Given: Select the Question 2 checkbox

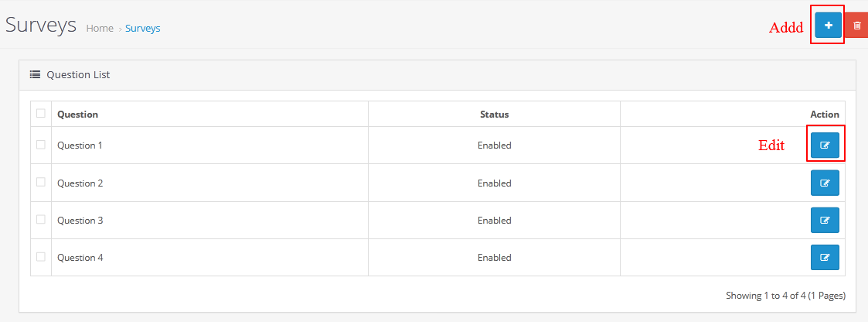Looking at the screenshot, I should pos(40,182).
